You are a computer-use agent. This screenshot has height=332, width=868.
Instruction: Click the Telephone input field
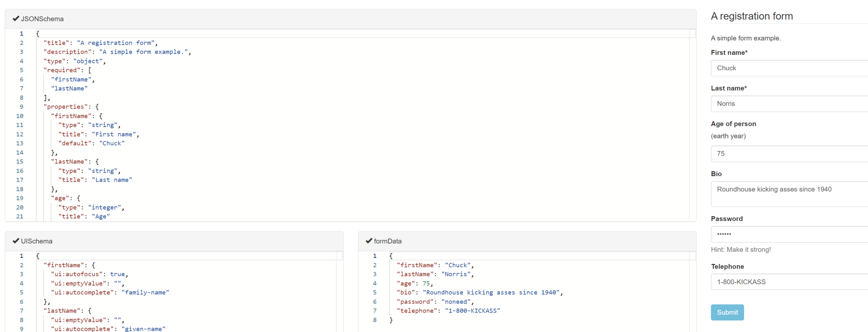[x=788, y=282]
